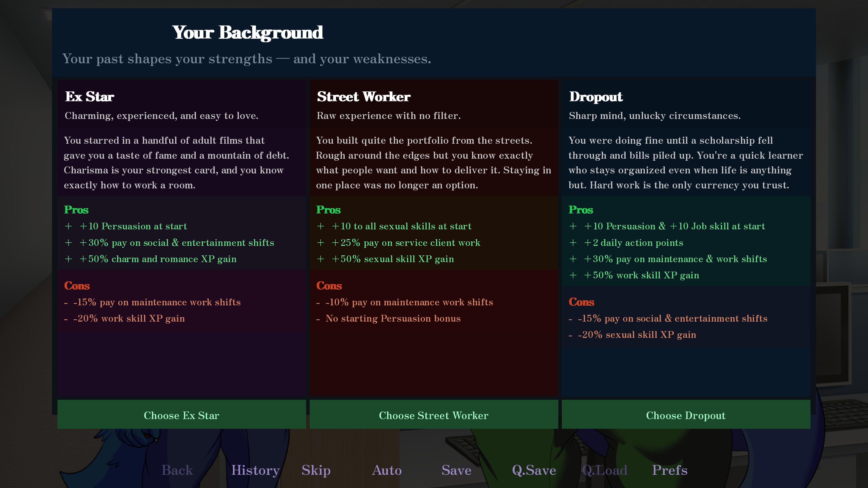The image size is (868, 488).
Task: Click '+10 Persuasion at start' line
Action: point(133,226)
